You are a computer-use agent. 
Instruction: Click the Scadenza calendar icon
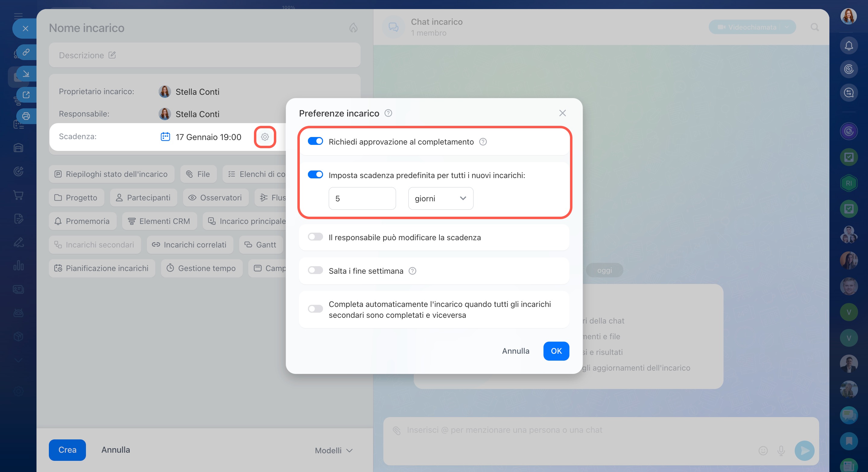pyautogui.click(x=165, y=136)
